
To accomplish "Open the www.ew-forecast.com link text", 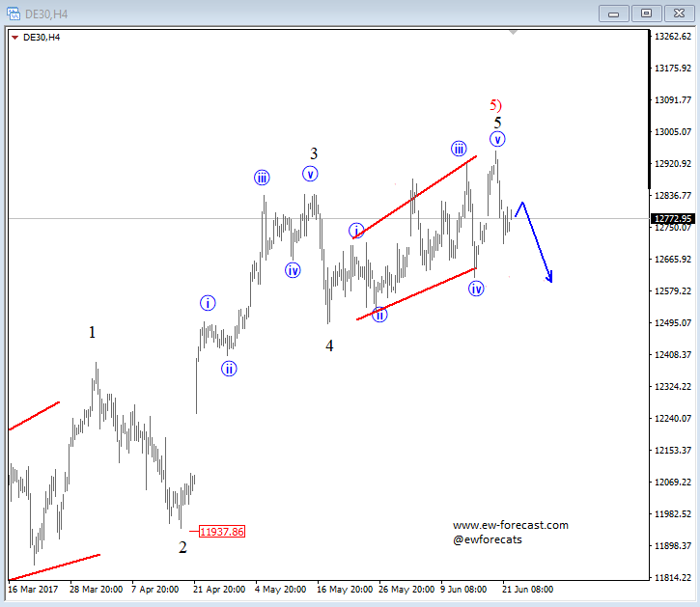I will (x=510, y=525).
